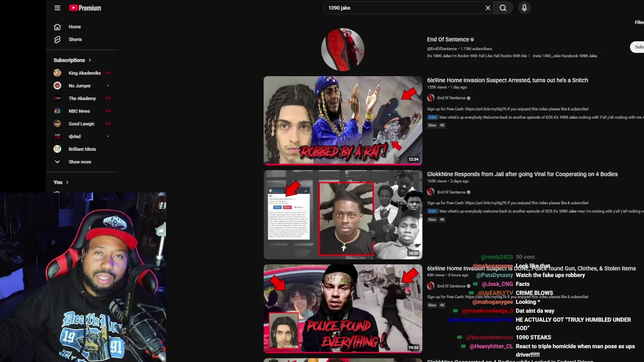Open 'GlokkNine Responds from Jail' title
Viewport: 644px width, 362px height.
(522, 174)
